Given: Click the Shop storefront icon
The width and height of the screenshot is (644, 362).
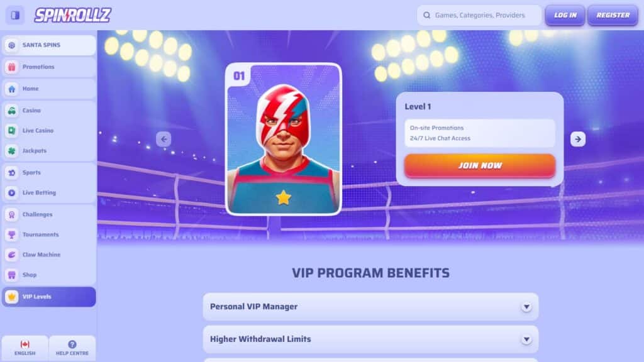Looking at the screenshot, I should point(12,275).
